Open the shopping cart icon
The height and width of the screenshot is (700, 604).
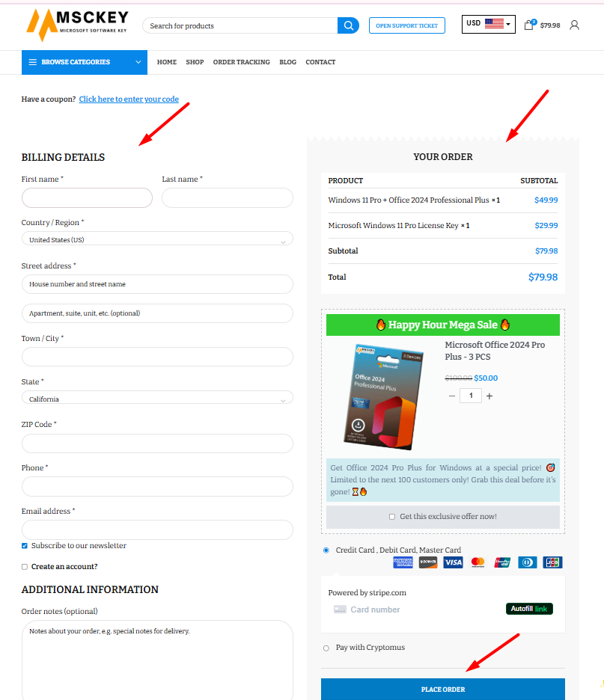529,25
